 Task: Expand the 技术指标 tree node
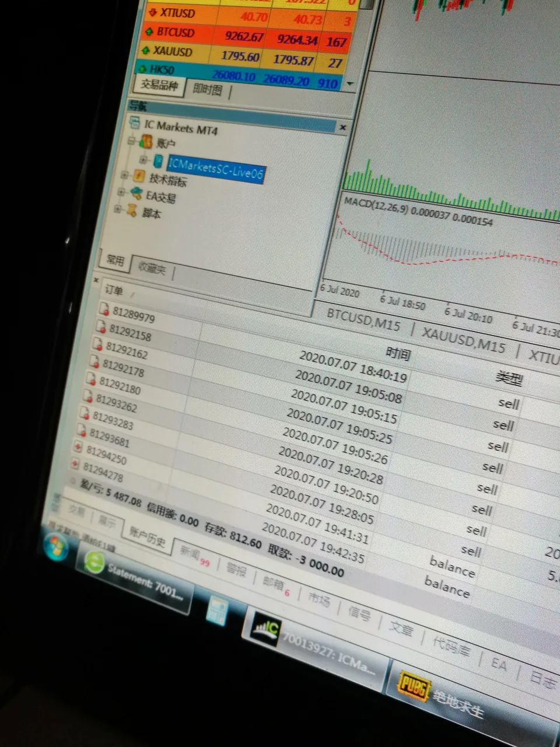tap(124, 174)
